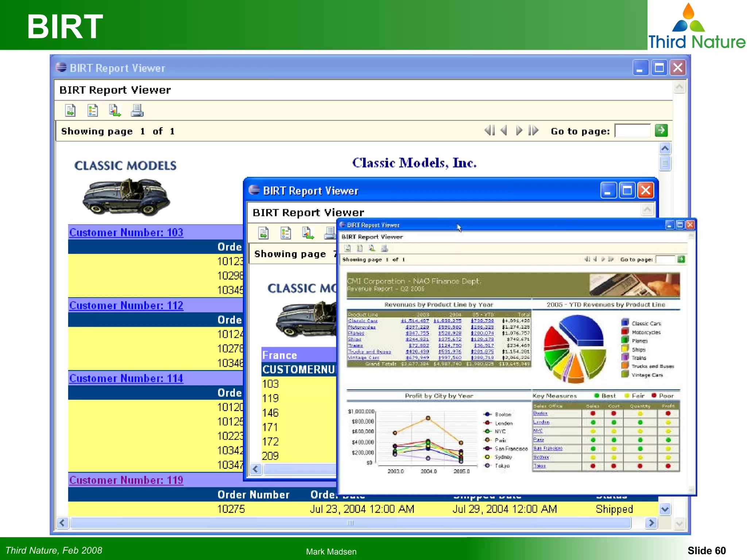This screenshot has width=747, height=560.
Task: Open Customer Number: 103 link
Action: 126,233
